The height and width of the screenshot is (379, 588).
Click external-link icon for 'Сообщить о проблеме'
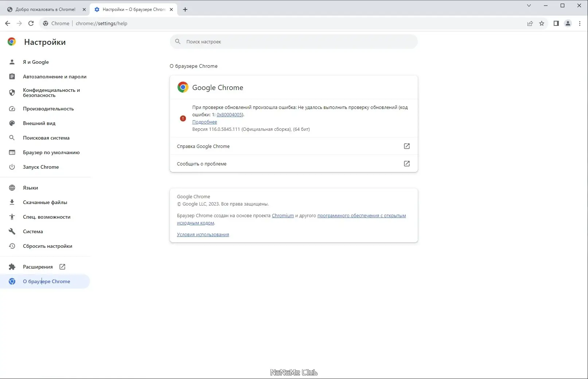pyautogui.click(x=407, y=164)
